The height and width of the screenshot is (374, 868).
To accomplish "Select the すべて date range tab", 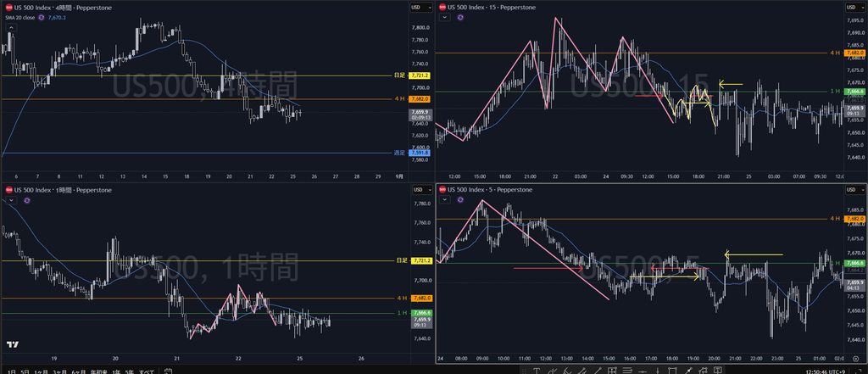I will (x=147, y=371).
